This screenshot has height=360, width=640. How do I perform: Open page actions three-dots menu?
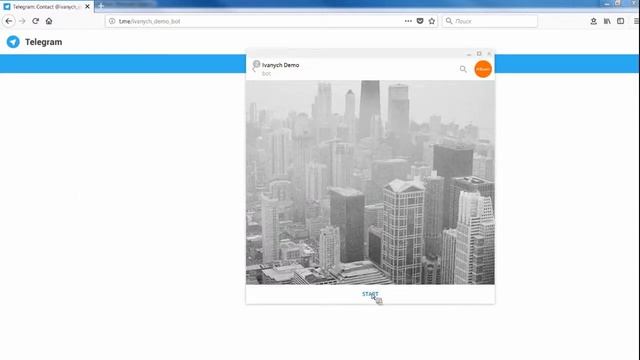(x=408, y=21)
